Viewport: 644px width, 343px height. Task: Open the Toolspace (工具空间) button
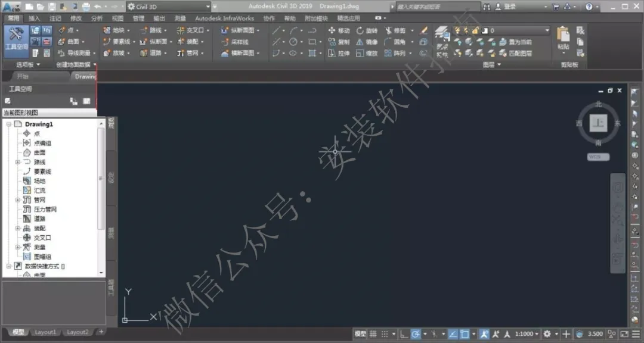coord(17,41)
